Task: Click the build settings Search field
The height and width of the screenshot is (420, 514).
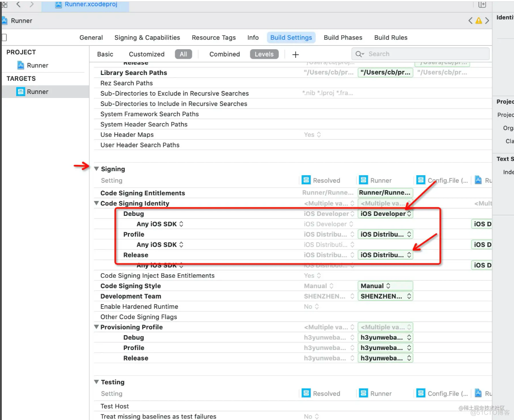Action: point(421,54)
